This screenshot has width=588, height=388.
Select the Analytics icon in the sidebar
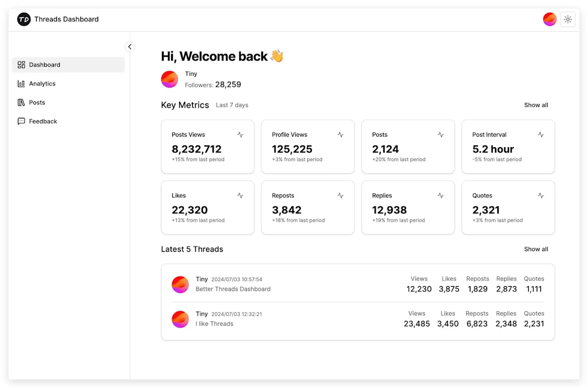(x=22, y=83)
